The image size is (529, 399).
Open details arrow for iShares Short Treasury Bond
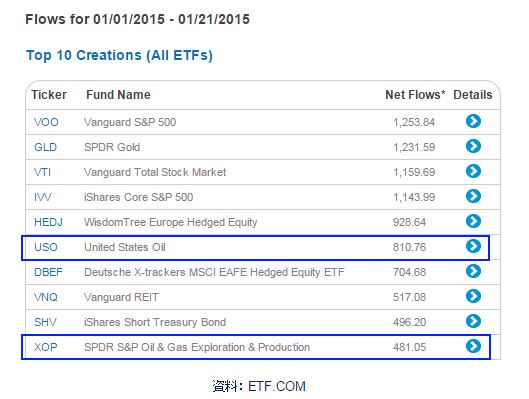473,321
